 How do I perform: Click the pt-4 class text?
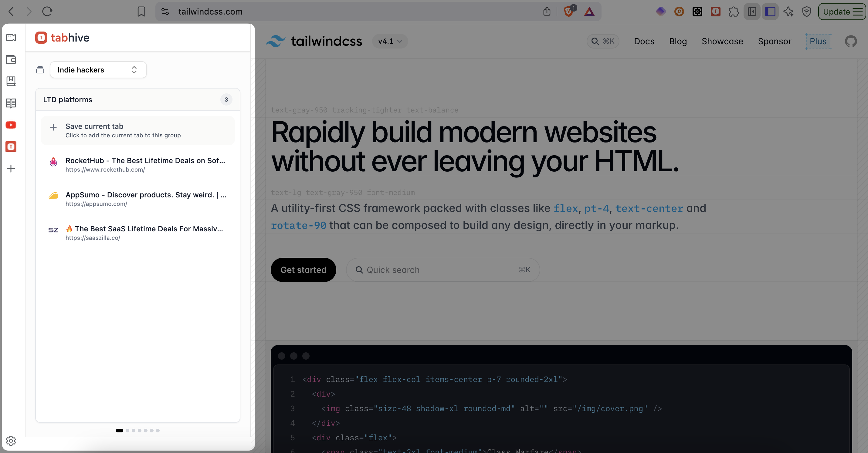pos(596,208)
